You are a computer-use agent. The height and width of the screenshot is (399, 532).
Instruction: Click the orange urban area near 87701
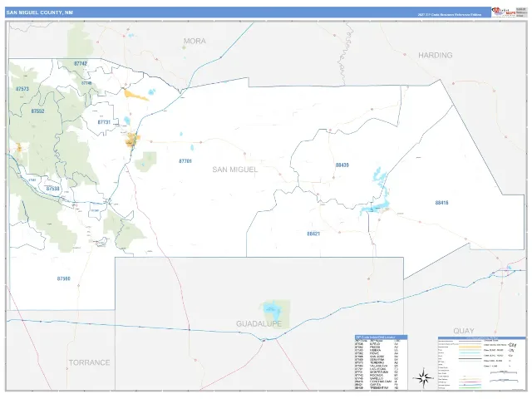click(132, 140)
